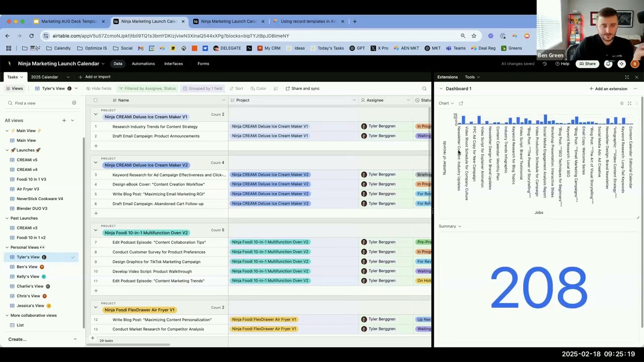Open the Chart extension settings gear
Screen dimensions: 644x362
[x=622, y=104]
